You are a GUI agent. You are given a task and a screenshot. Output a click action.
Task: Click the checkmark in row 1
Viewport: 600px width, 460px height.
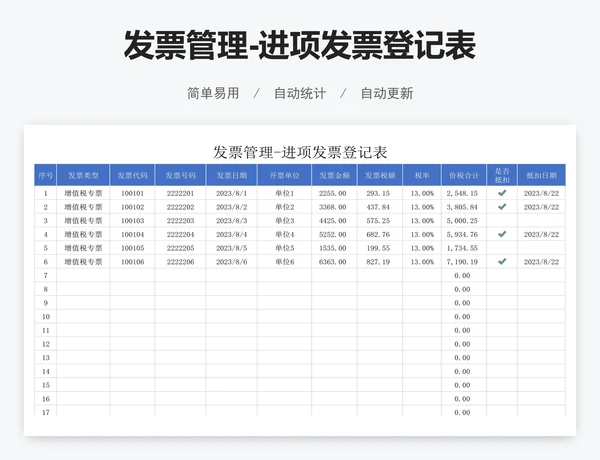click(502, 193)
